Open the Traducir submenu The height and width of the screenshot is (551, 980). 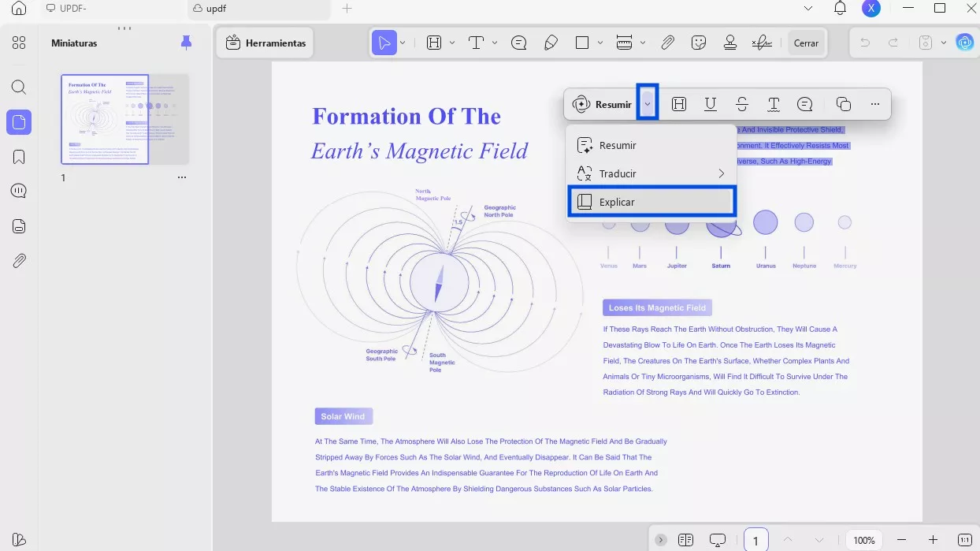(x=651, y=173)
